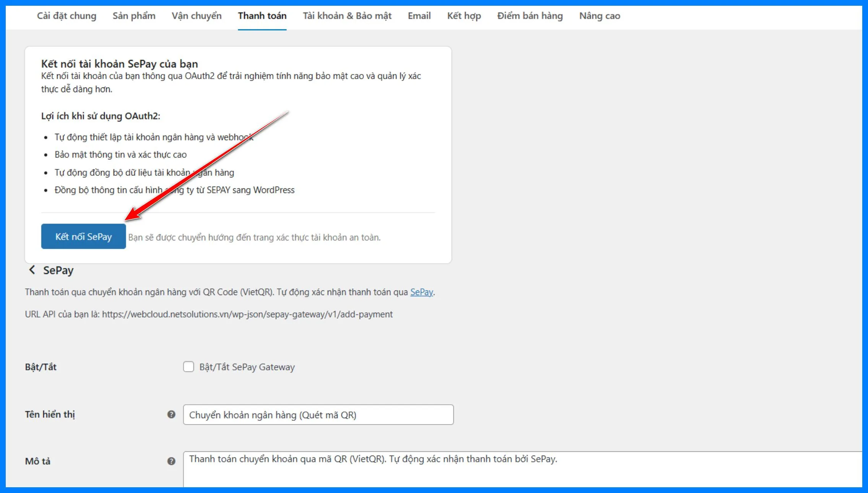Screen dimensions: 868x493
Task: Click help icon beside Mô tả label
Action: [171, 461]
